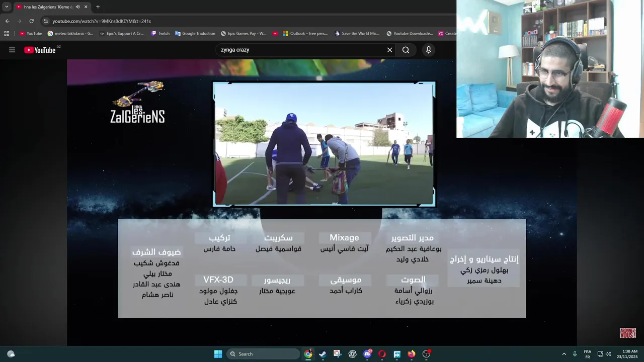Open the Outlook bookmark
The height and width of the screenshot is (362, 644).
(x=305, y=34)
